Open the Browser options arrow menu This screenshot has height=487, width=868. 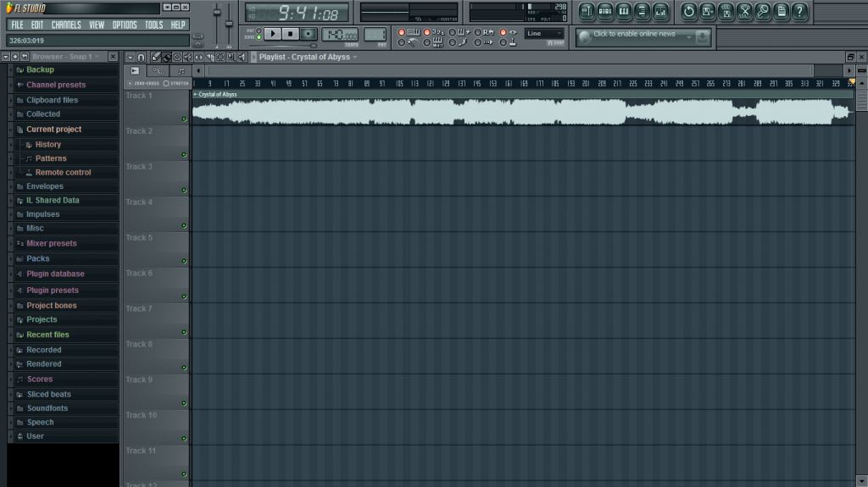pos(6,57)
